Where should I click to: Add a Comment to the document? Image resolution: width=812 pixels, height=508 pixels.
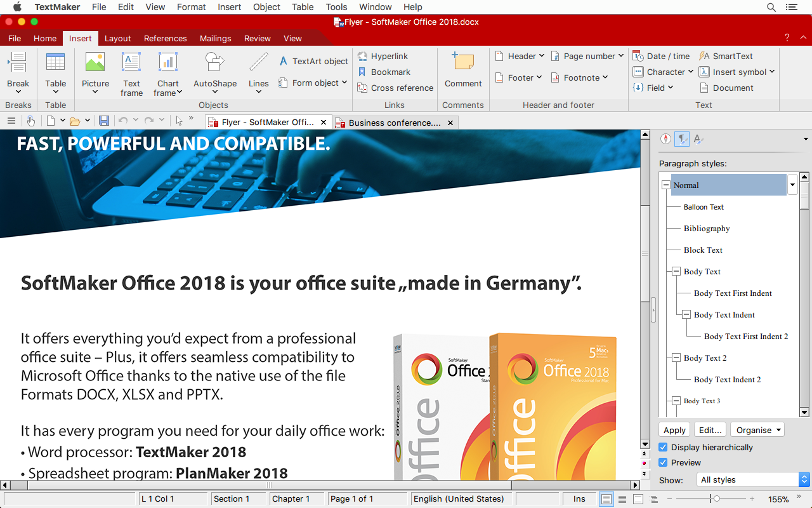(463, 70)
